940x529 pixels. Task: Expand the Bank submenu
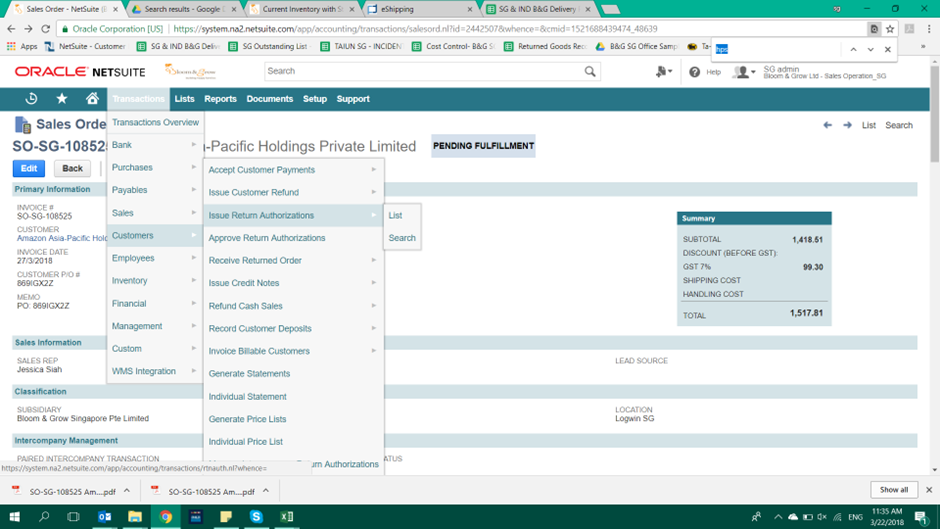point(155,145)
